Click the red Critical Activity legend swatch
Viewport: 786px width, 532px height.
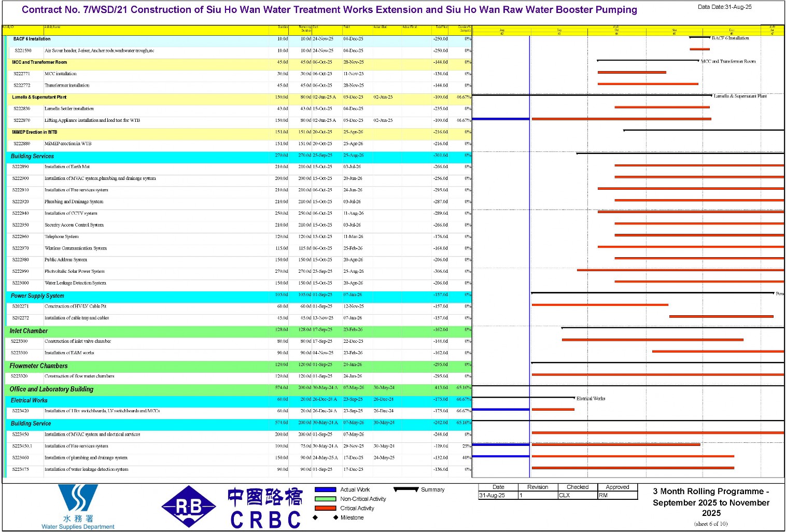click(x=326, y=508)
